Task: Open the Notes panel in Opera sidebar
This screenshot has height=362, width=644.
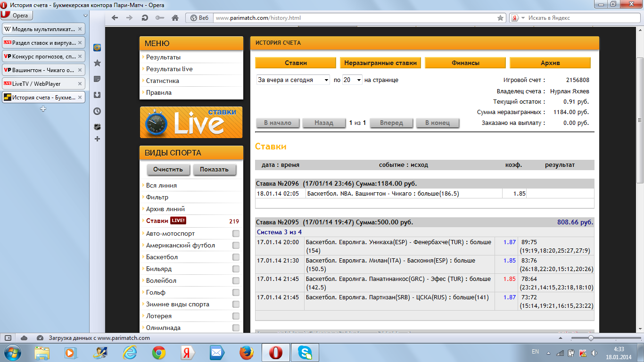Action: click(x=98, y=79)
